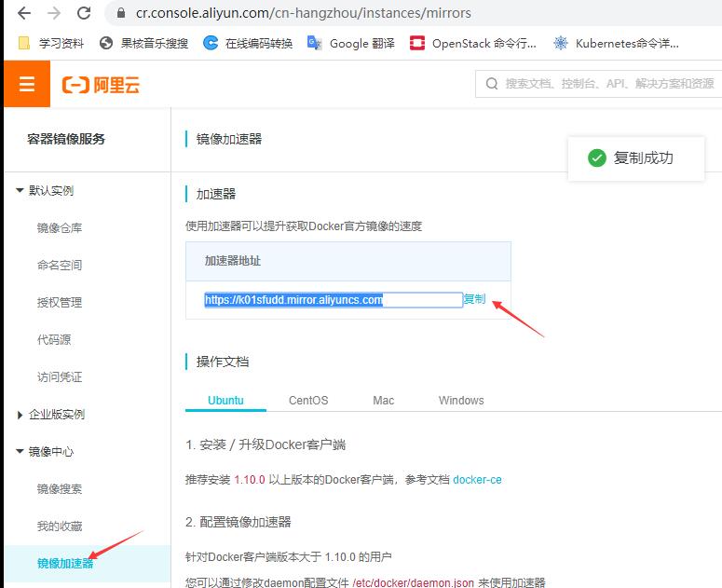The width and height of the screenshot is (722, 588).
Task: Open 授权管理 in sidebar
Action: point(60,303)
